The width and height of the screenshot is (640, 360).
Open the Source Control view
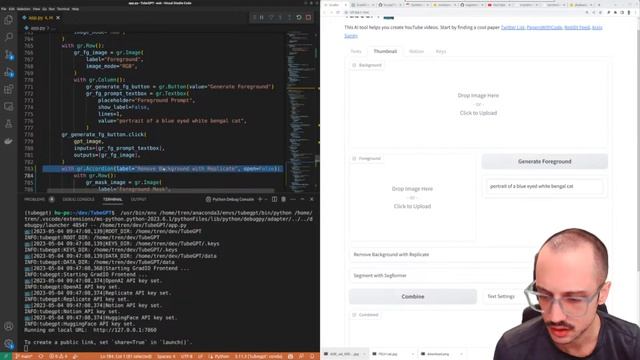pos(9,55)
